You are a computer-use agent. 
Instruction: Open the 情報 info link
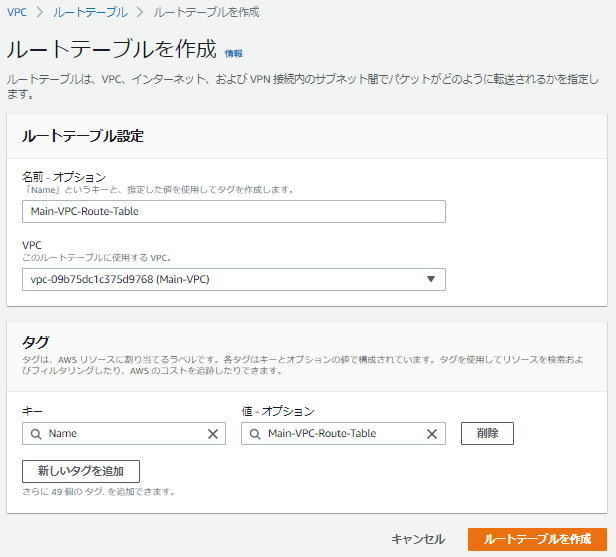click(x=233, y=53)
